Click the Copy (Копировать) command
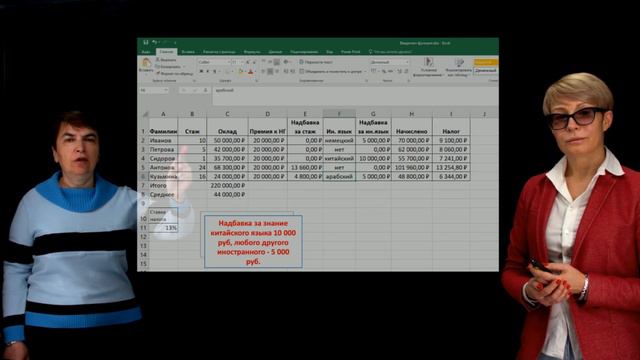The image size is (640, 360). point(168,67)
